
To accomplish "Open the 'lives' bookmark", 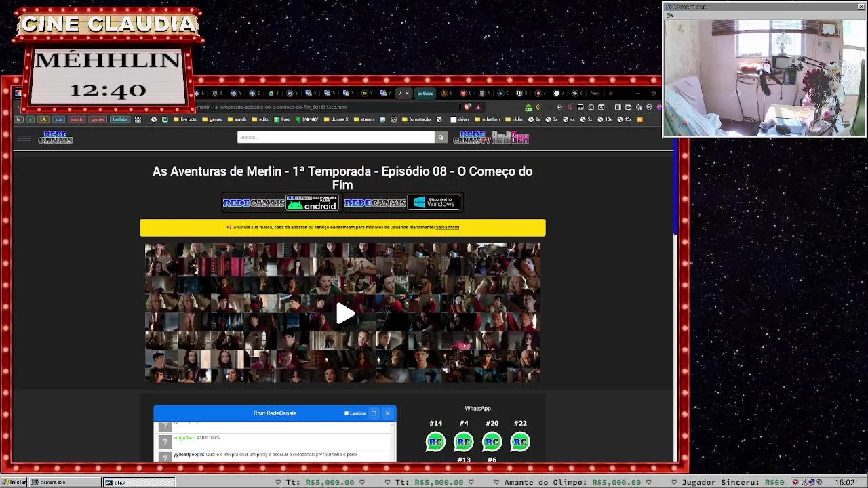I will pyautogui.click(x=282, y=119).
